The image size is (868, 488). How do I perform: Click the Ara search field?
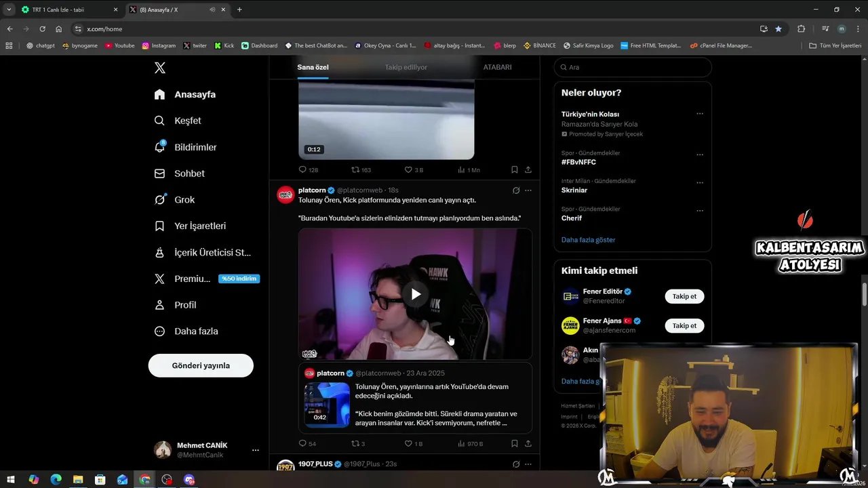tap(633, 67)
